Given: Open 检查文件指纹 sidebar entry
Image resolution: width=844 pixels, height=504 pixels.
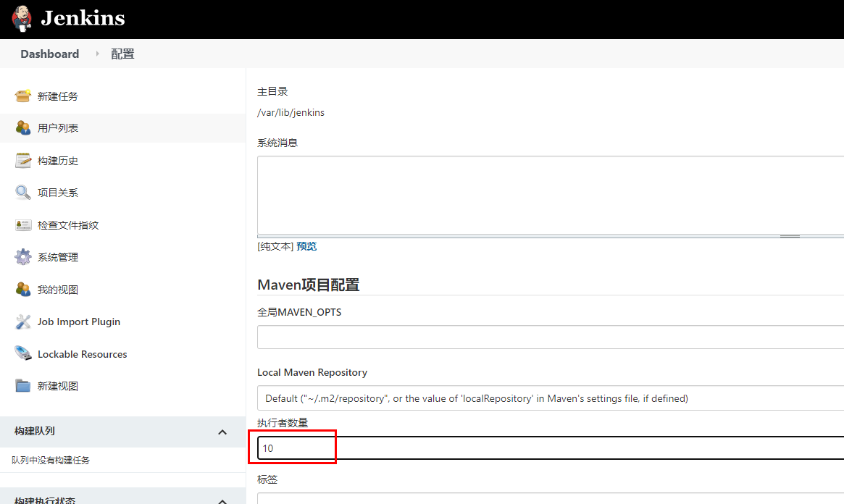Looking at the screenshot, I should pos(68,225).
